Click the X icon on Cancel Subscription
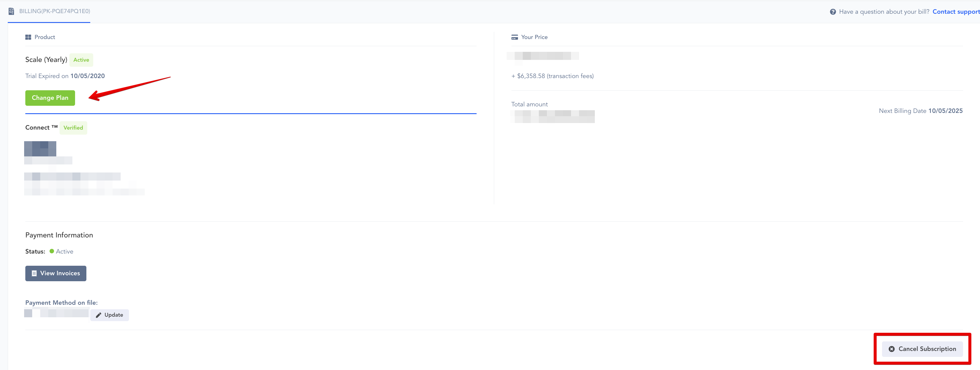Image resolution: width=980 pixels, height=370 pixels. (x=891, y=349)
